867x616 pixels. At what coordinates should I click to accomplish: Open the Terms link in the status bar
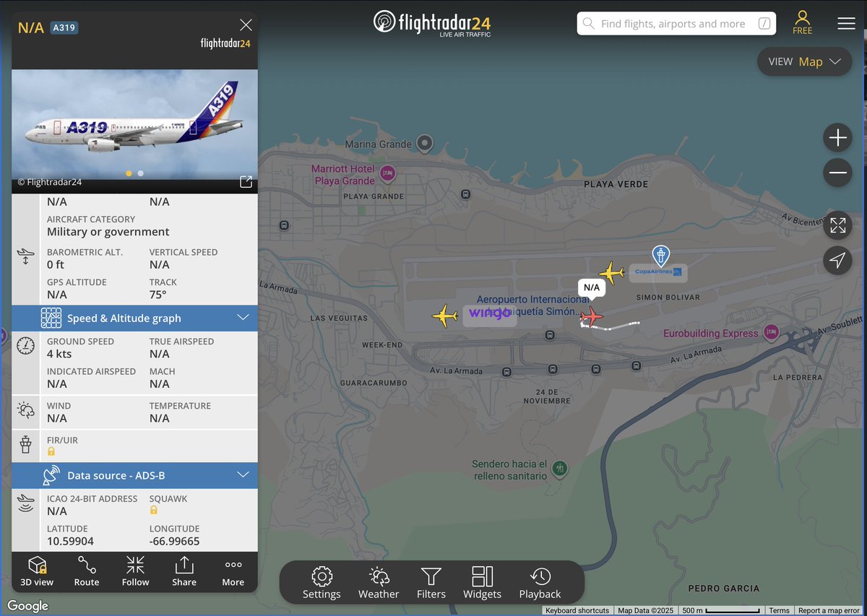point(779,610)
